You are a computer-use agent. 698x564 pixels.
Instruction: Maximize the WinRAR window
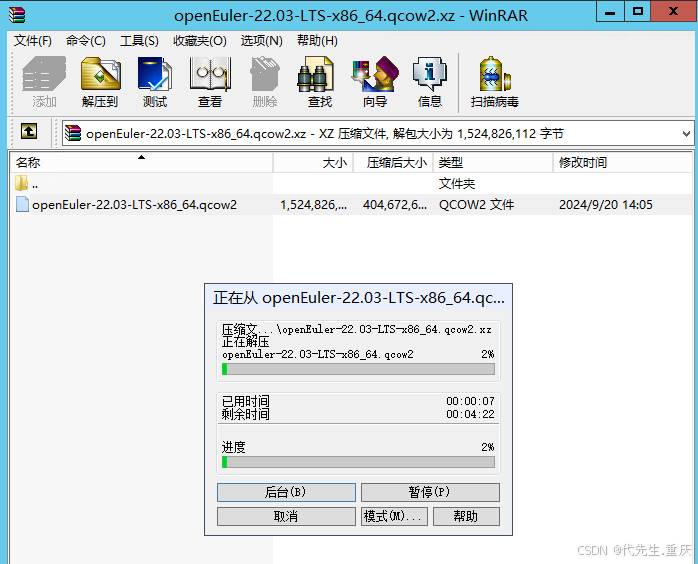(x=638, y=12)
